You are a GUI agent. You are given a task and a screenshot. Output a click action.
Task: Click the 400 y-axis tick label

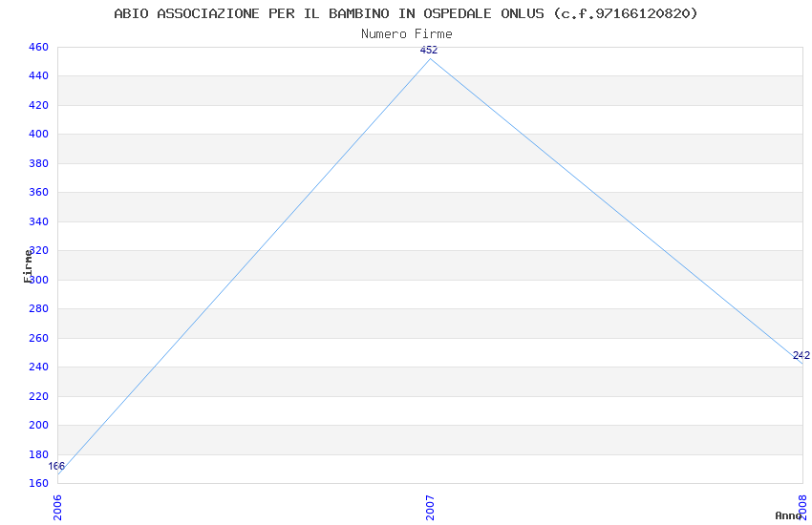[38, 134]
